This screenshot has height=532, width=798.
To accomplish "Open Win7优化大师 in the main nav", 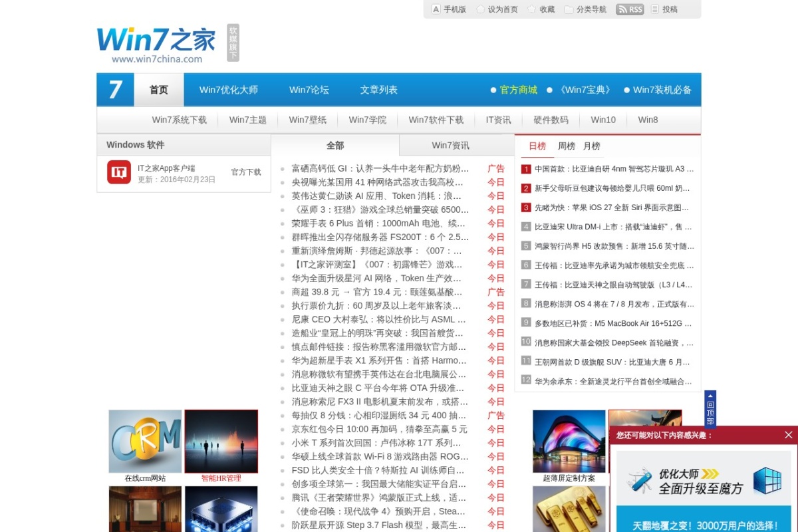I will pyautogui.click(x=229, y=90).
